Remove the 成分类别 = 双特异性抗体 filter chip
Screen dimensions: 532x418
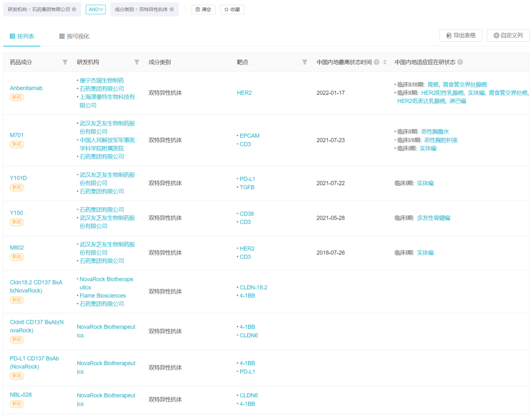(172, 9)
